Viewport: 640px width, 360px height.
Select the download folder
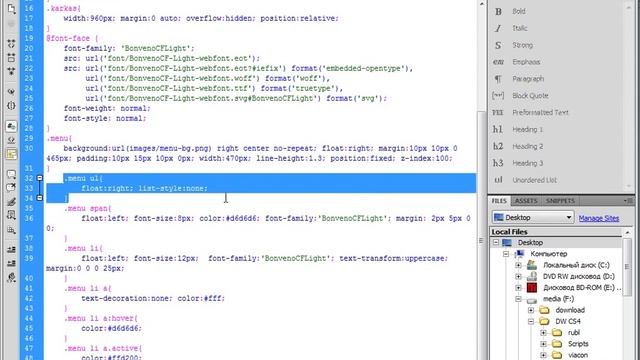click(570, 310)
